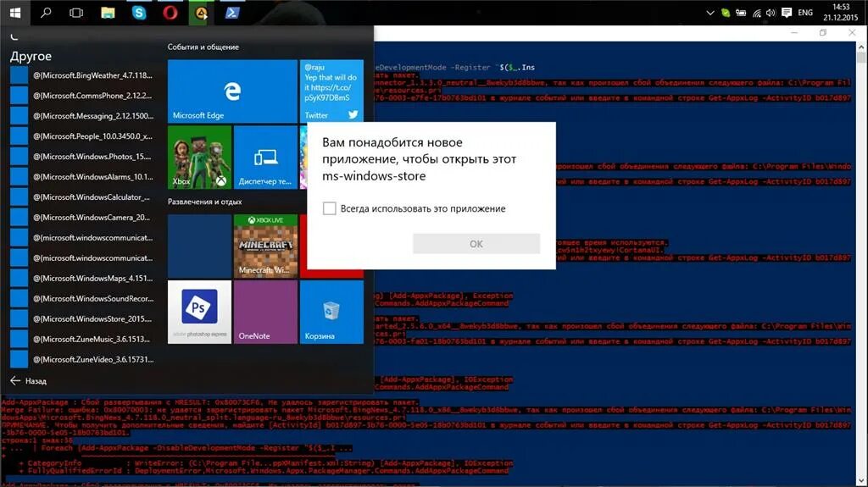Switch to the PowerShell taskbar icon

pyautogui.click(x=232, y=12)
